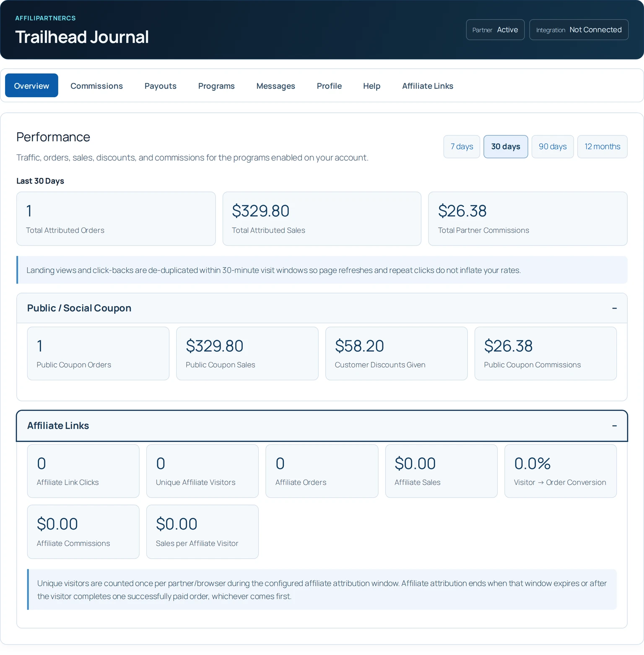Open the Messages tab
Viewport: 644px width, 655px height.
click(x=275, y=86)
